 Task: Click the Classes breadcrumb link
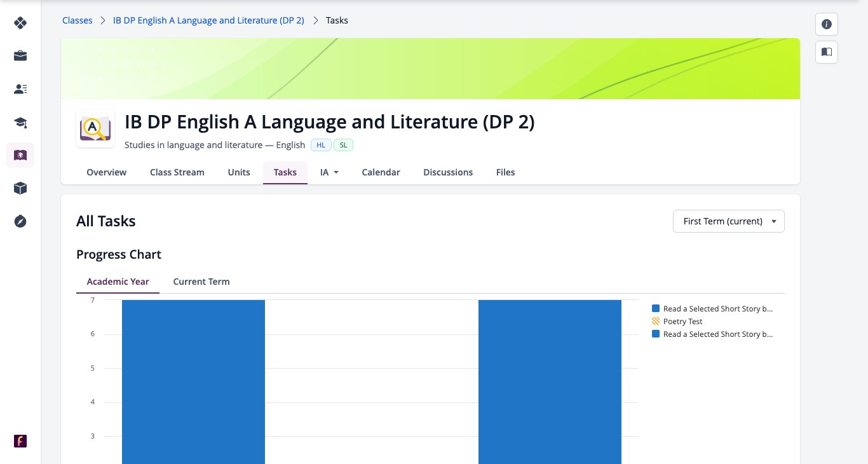(x=78, y=20)
